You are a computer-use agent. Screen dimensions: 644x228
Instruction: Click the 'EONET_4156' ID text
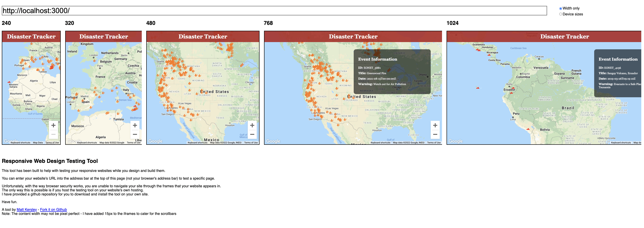point(613,68)
